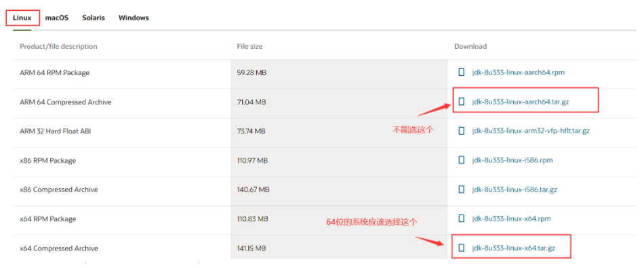
Task: Click the 110.97 MB file size
Action: 252,160
